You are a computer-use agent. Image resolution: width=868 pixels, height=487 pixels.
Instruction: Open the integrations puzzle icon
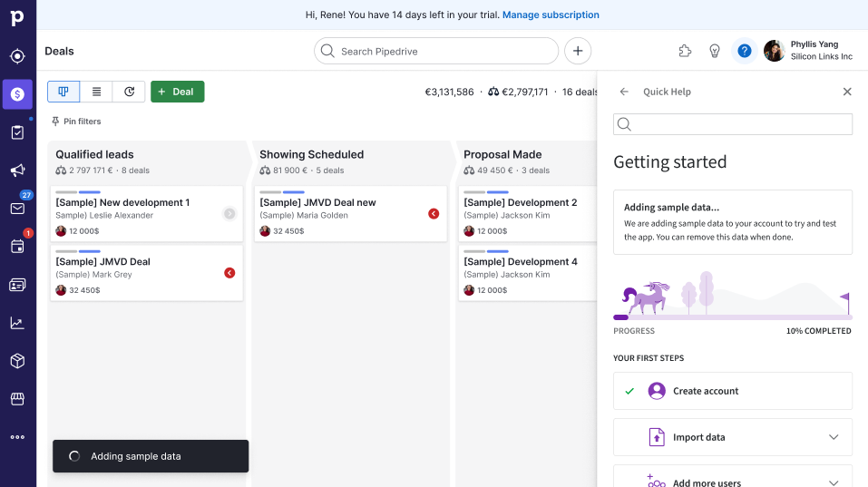click(x=685, y=51)
